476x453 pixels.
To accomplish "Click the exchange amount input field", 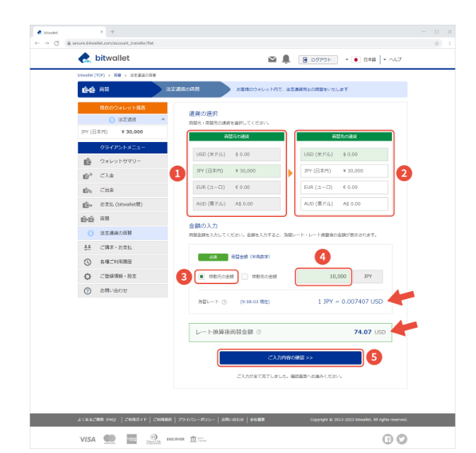I will click(323, 276).
